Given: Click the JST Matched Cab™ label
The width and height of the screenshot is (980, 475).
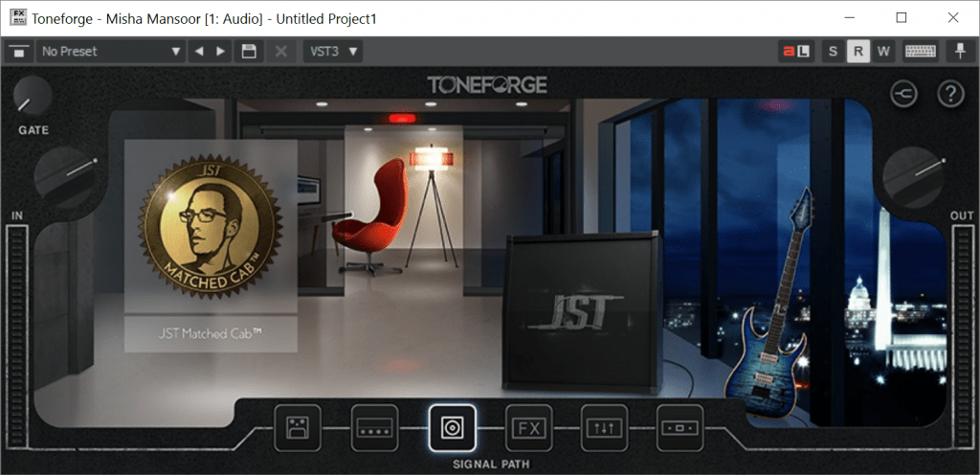Looking at the screenshot, I should tap(211, 334).
